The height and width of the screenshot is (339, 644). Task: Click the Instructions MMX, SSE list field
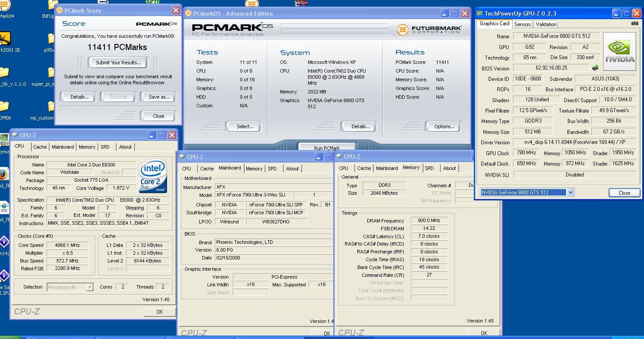pos(108,223)
